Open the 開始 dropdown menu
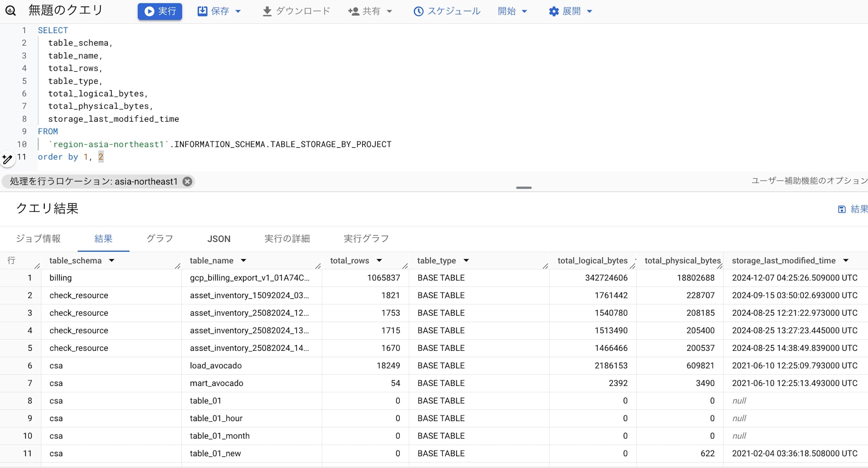Screen dimensions: 868x468 pos(512,11)
